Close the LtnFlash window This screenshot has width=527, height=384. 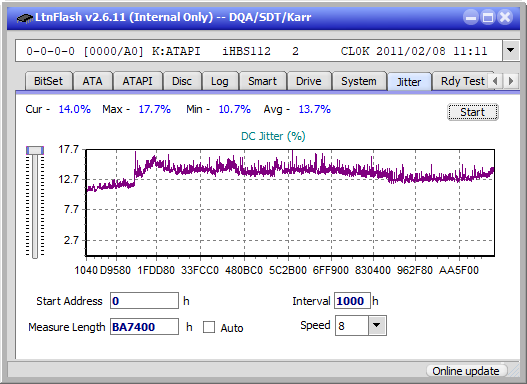pyautogui.click(x=505, y=17)
